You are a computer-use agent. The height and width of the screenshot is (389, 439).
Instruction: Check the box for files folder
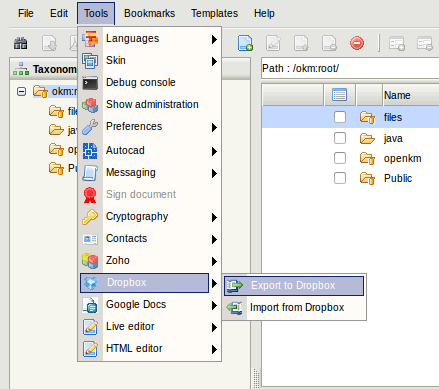click(340, 117)
